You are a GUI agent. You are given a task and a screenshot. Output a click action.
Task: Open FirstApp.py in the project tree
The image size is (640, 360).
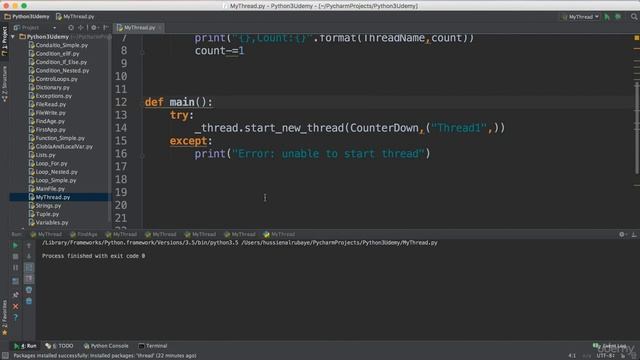pyautogui.click(x=47, y=129)
